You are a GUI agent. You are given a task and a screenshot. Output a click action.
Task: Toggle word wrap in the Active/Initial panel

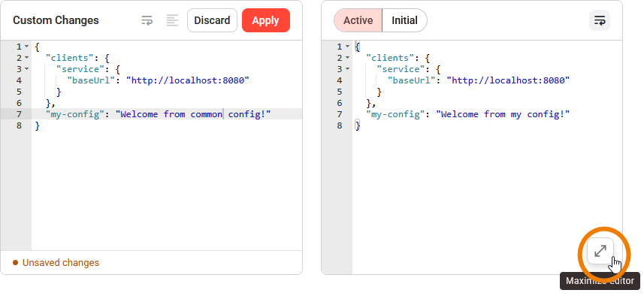pos(600,20)
